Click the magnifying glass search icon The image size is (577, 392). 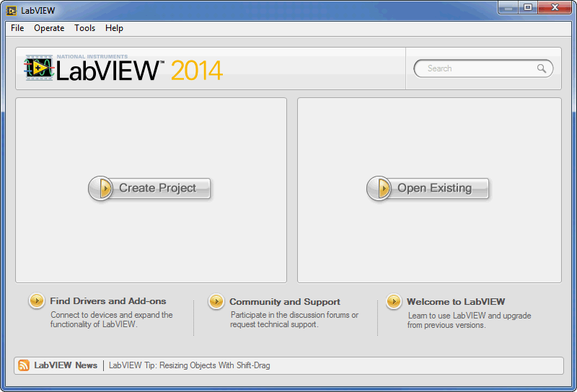coord(542,68)
